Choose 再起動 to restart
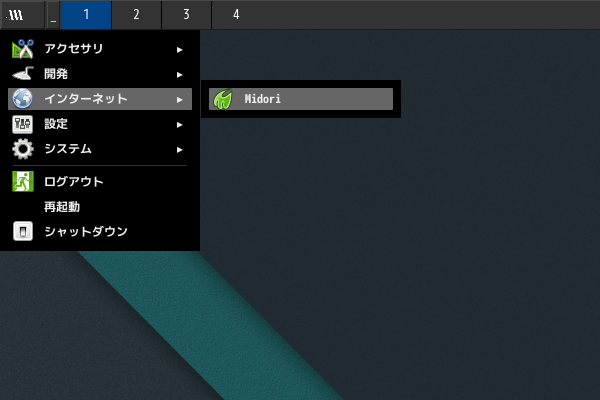The image size is (600, 400). pos(100,207)
